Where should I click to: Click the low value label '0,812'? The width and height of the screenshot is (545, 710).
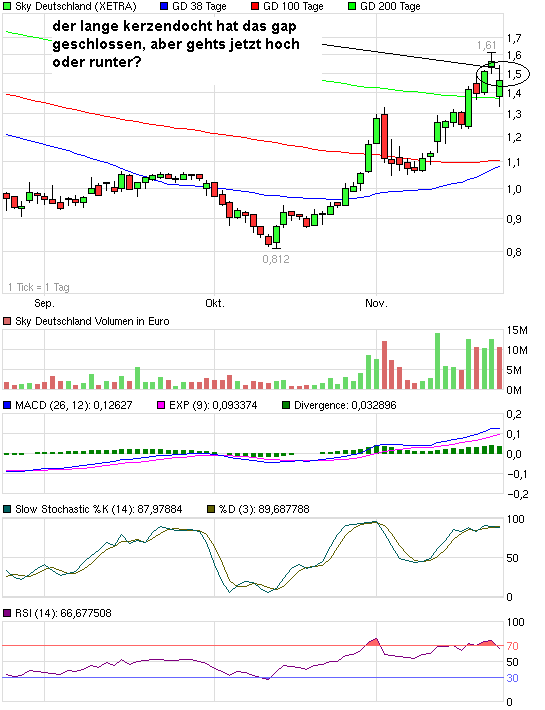click(276, 259)
